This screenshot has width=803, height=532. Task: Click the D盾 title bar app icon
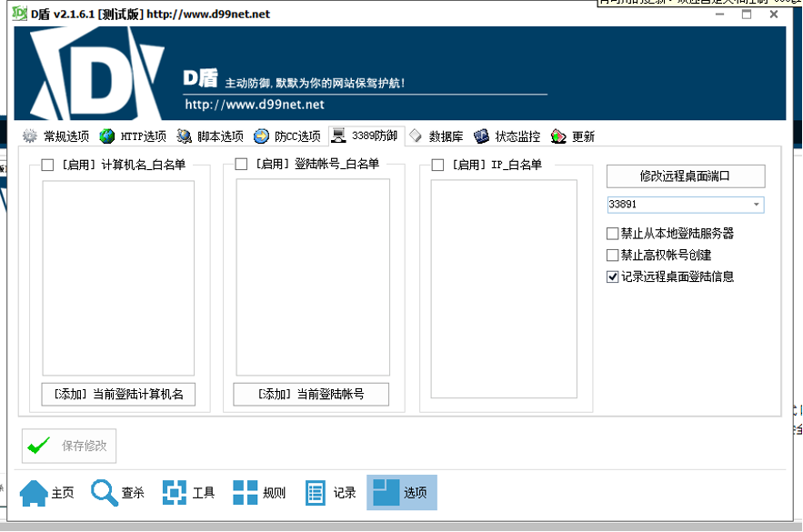tap(19, 13)
